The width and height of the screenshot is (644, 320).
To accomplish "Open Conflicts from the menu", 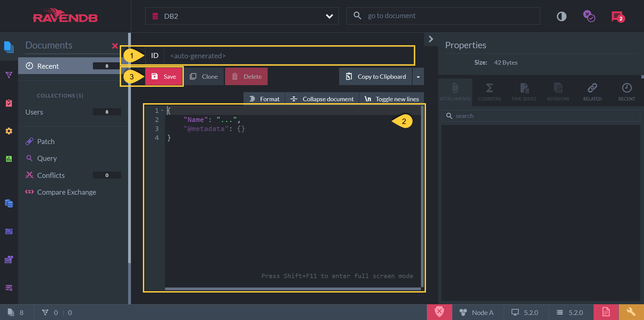I will pos(73,175).
